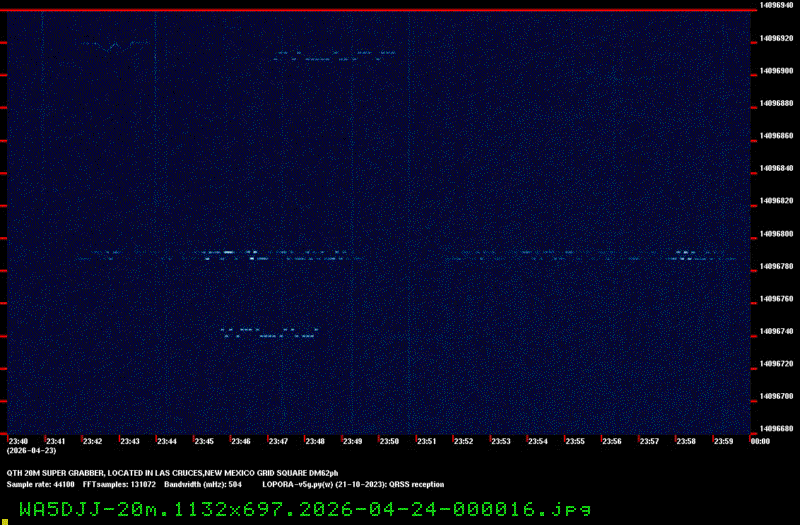Click the 14096680 frequency label

[776, 428]
